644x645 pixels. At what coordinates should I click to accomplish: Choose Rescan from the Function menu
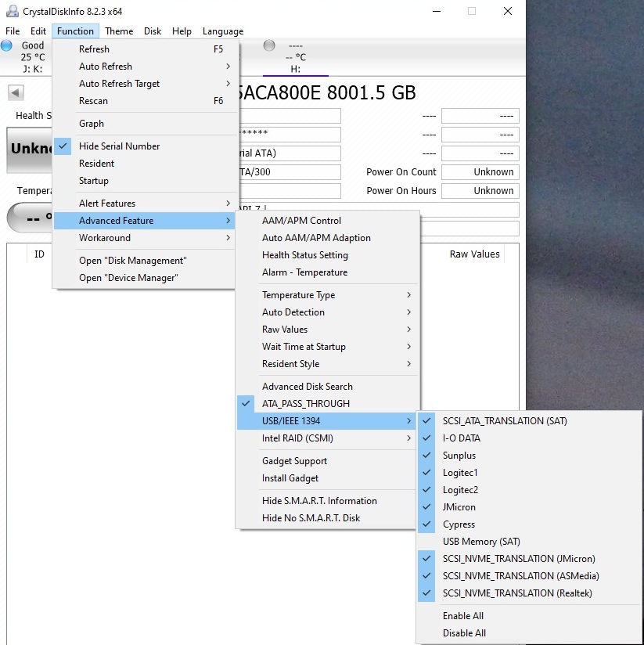tap(146, 101)
